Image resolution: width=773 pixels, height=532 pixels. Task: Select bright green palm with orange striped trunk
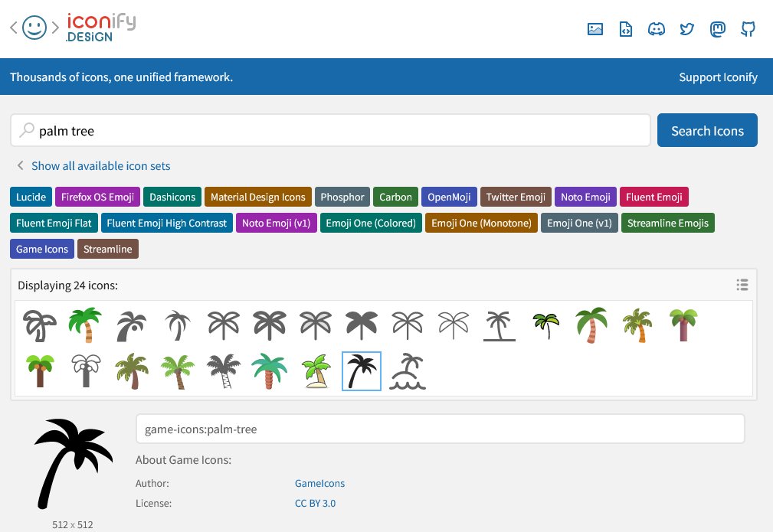point(85,325)
